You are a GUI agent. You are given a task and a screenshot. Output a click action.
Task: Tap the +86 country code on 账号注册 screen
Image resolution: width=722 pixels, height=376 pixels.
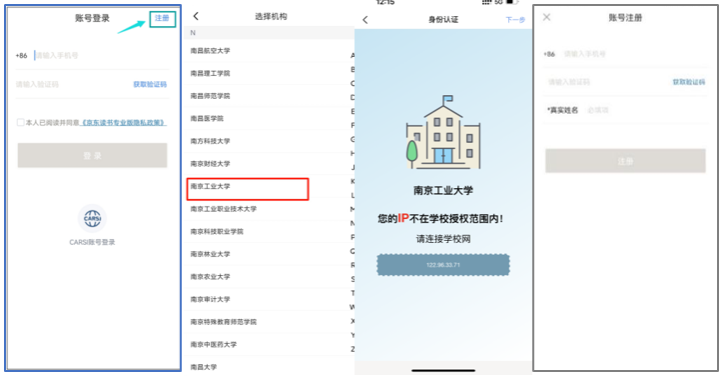coord(549,54)
